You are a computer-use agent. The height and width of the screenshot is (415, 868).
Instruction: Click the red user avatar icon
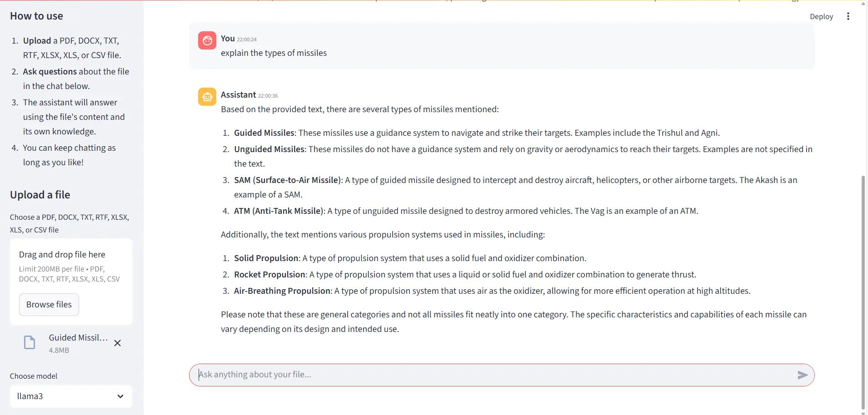[x=207, y=40]
